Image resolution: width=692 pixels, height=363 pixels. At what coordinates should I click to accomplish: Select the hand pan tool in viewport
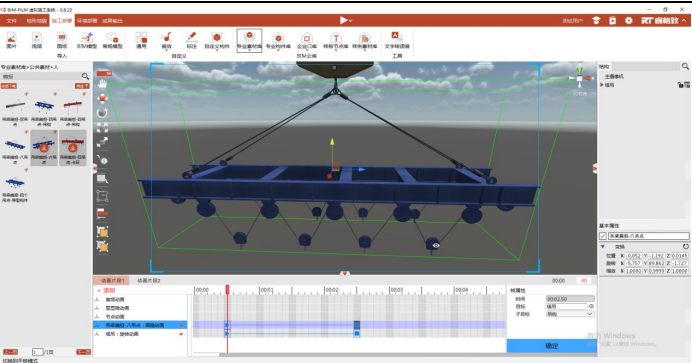tap(102, 84)
